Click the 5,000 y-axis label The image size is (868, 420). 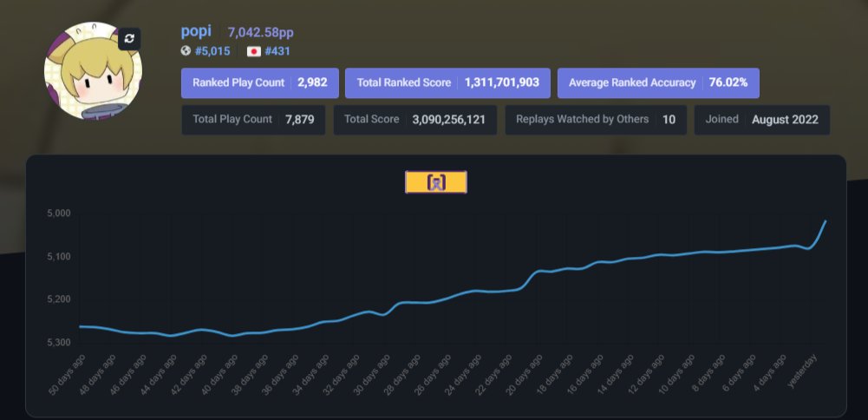[x=59, y=213]
